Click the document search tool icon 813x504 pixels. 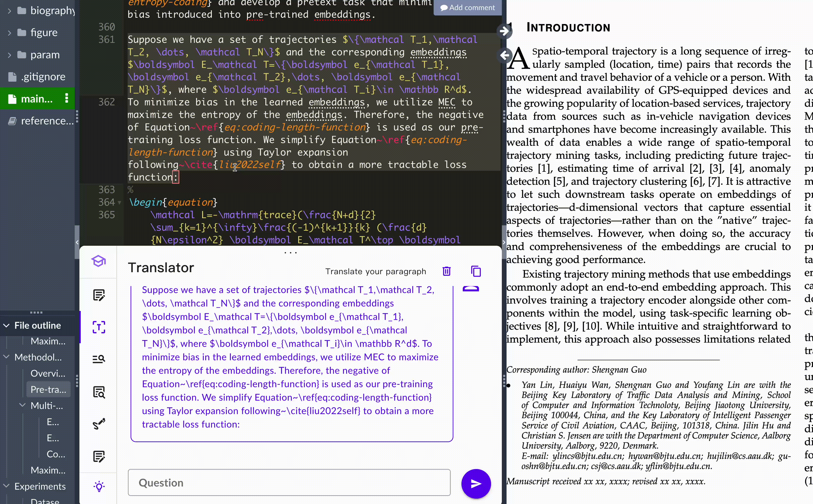point(99,392)
